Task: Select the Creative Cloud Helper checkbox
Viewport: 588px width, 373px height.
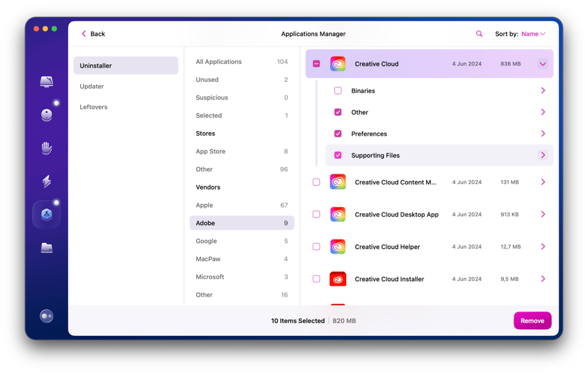Action: [316, 247]
